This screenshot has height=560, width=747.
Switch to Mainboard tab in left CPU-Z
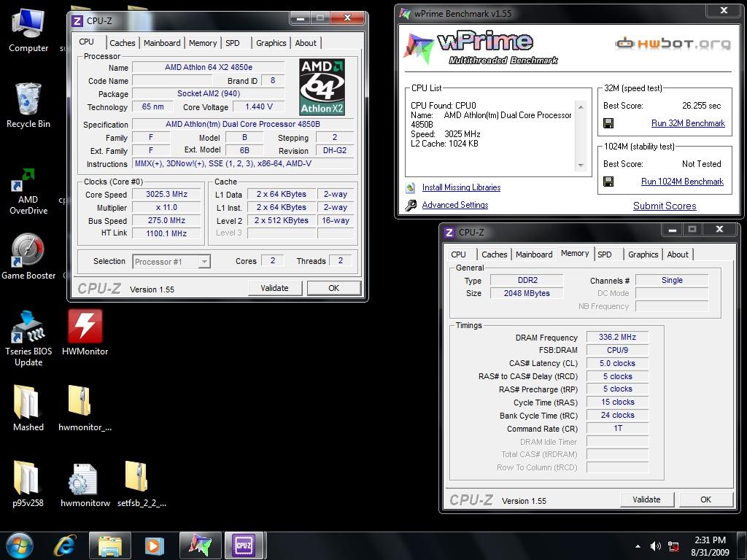(162, 43)
